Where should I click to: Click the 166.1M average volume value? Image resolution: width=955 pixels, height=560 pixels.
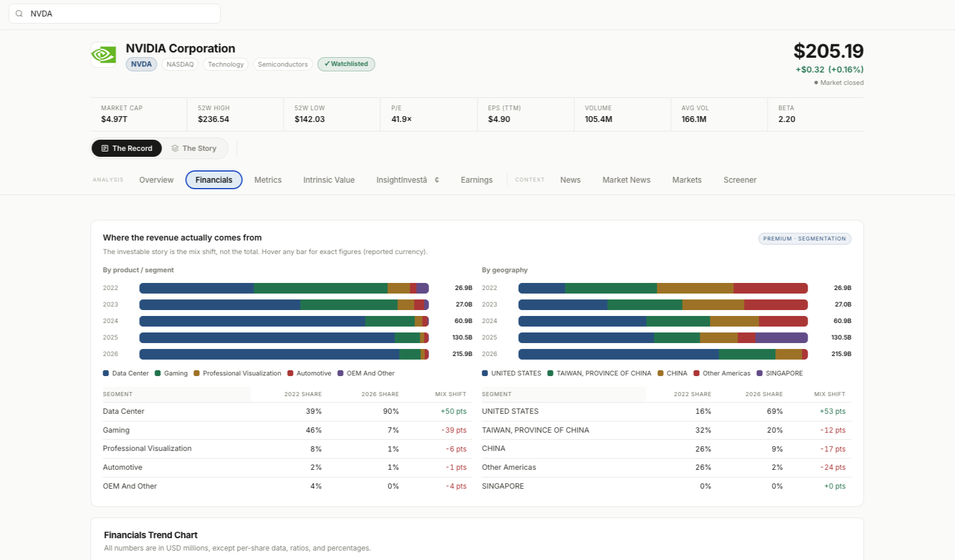(x=694, y=119)
